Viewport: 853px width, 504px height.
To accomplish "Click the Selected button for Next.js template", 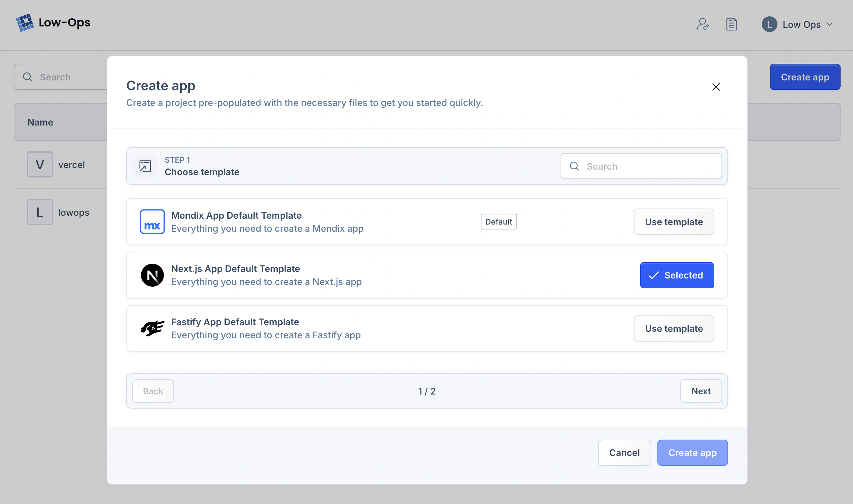I will [677, 275].
